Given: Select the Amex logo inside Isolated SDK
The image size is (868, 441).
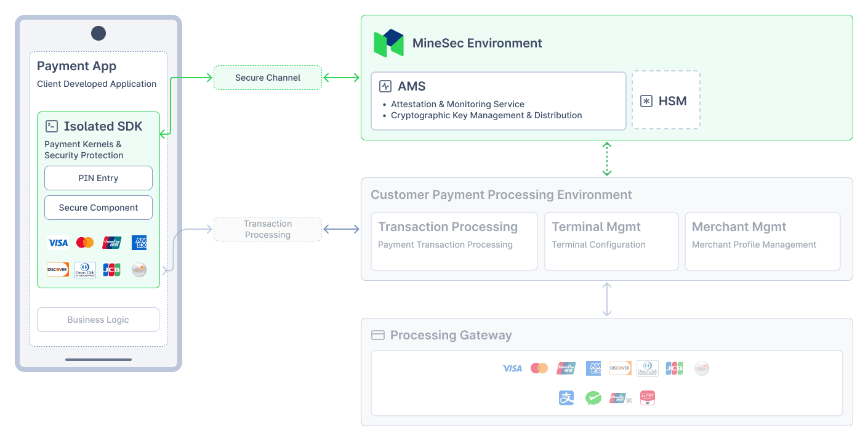Looking at the screenshot, I should click(x=139, y=243).
